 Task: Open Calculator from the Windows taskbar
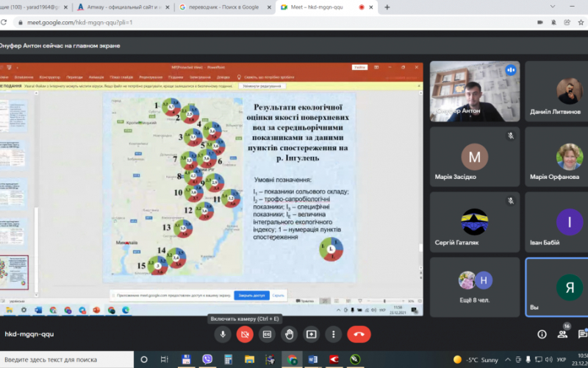click(228, 360)
